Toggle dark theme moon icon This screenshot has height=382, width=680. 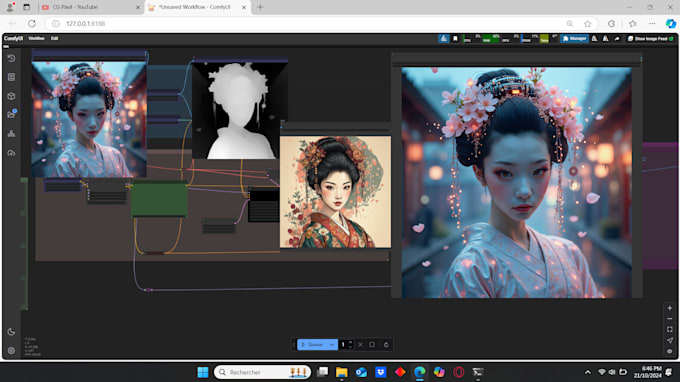(11, 332)
